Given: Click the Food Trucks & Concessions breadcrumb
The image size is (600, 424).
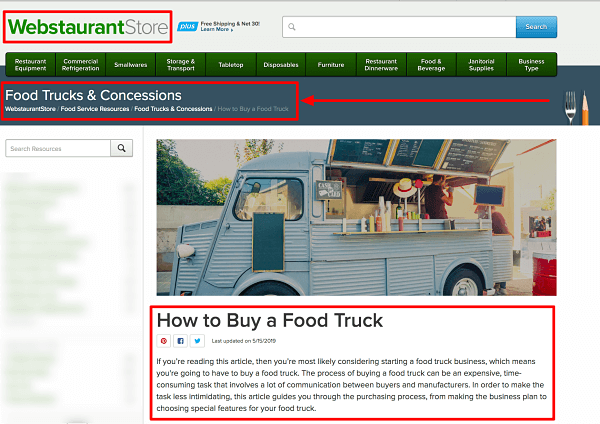Looking at the screenshot, I should tap(173, 109).
